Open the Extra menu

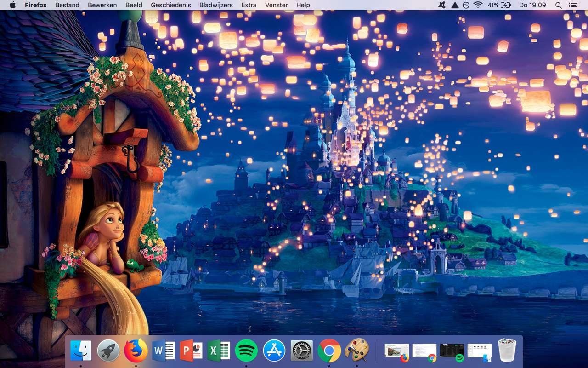coord(249,5)
